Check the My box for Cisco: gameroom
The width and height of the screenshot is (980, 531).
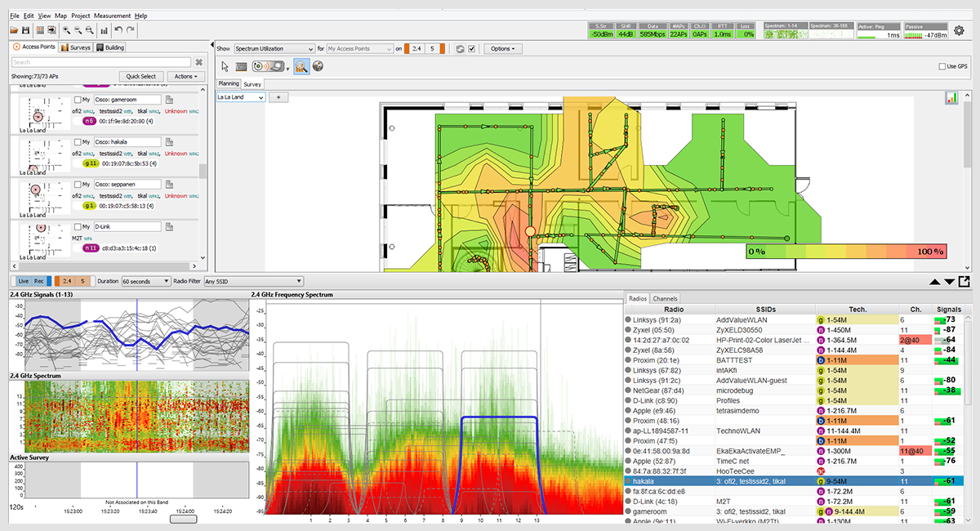point(78,100)
